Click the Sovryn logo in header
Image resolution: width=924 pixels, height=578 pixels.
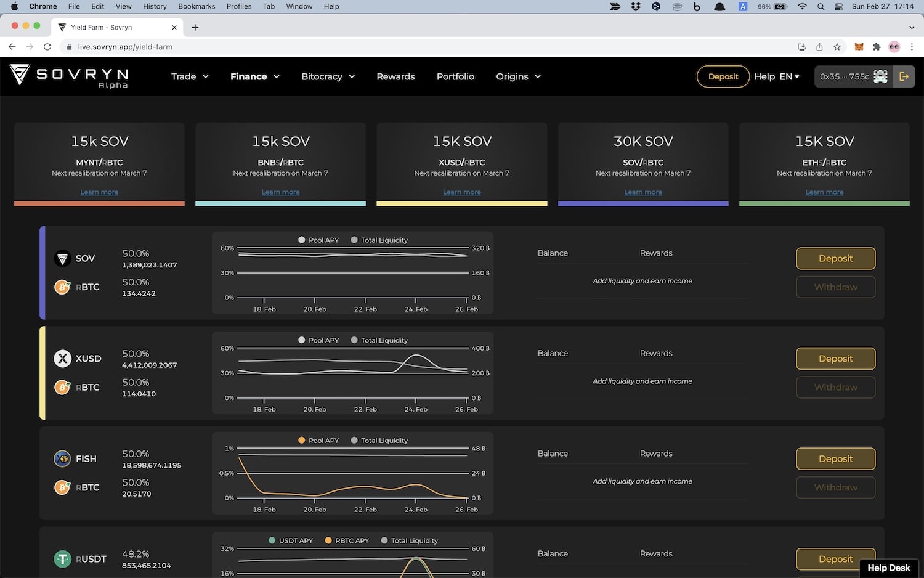[69, 76]
